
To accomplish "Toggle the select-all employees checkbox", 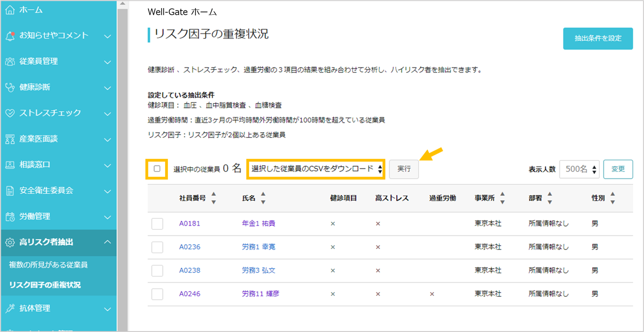I will click(x=157, y=169).
